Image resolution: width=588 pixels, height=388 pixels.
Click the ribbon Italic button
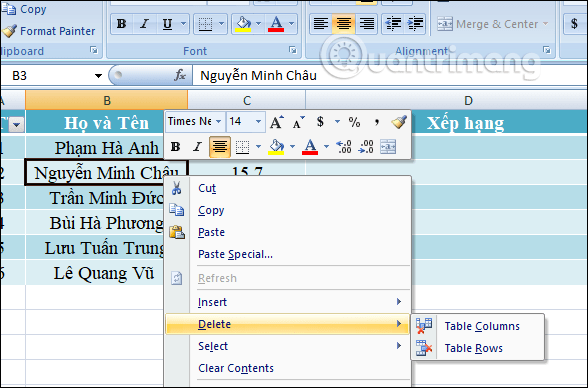[x=144, y=24]
